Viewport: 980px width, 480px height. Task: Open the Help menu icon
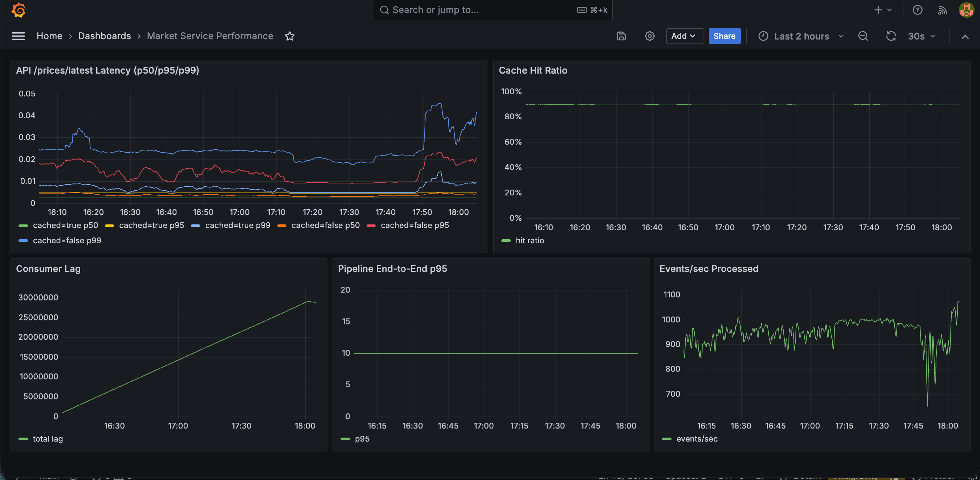(x=918, y=10)
